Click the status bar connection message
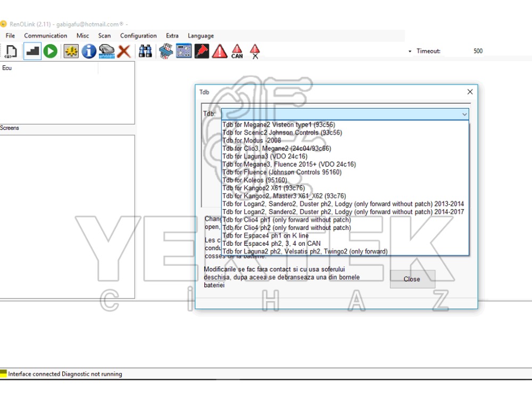This screenshot has height=399, width=532. click(65, 374)
